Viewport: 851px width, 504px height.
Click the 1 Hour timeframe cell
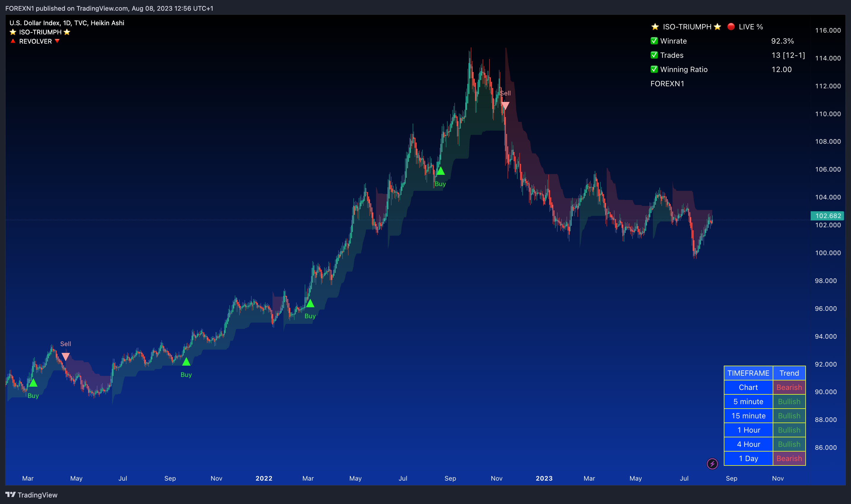click(748, 430)
